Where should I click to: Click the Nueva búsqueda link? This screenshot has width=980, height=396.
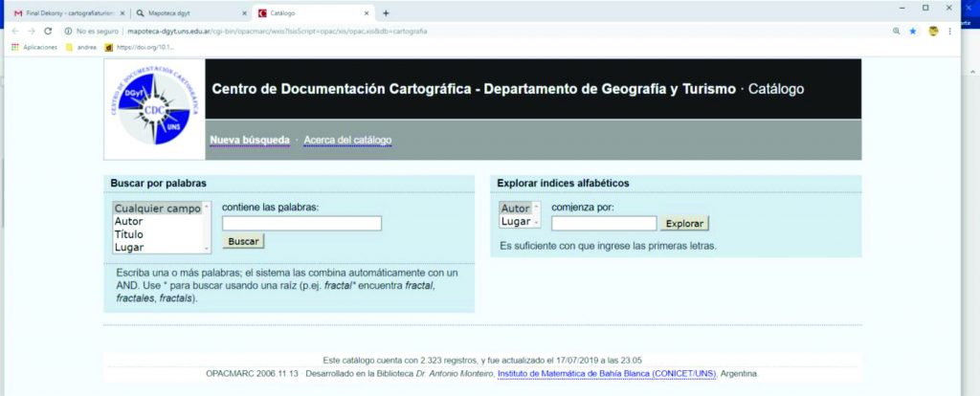point(250,140)
